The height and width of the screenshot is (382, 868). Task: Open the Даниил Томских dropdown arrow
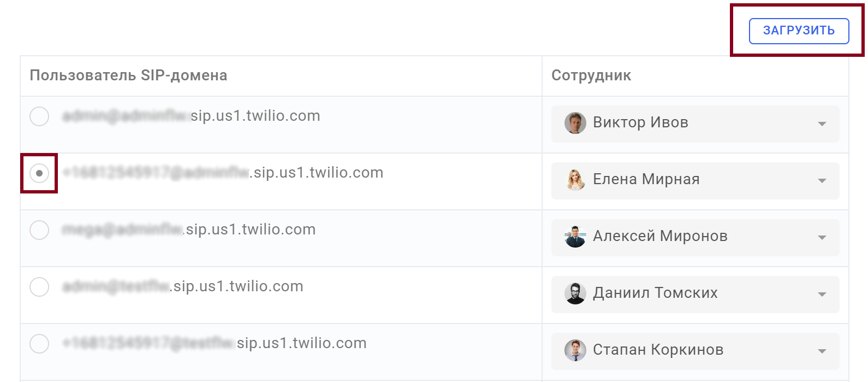822,295
